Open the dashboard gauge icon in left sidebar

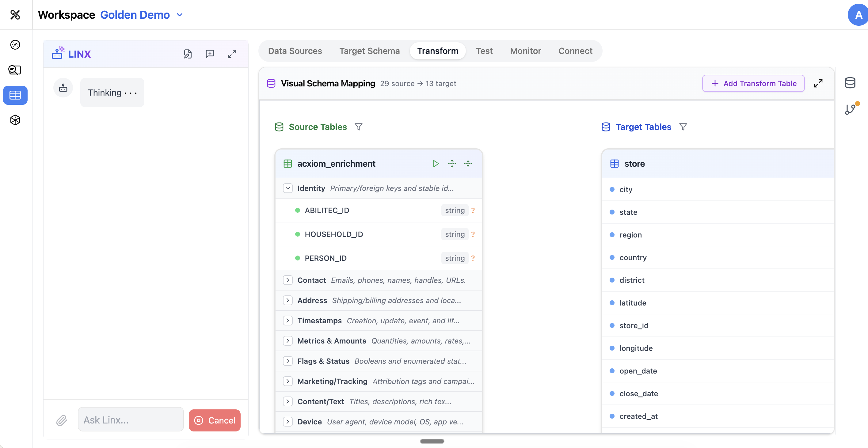click(x=15, y=44)
